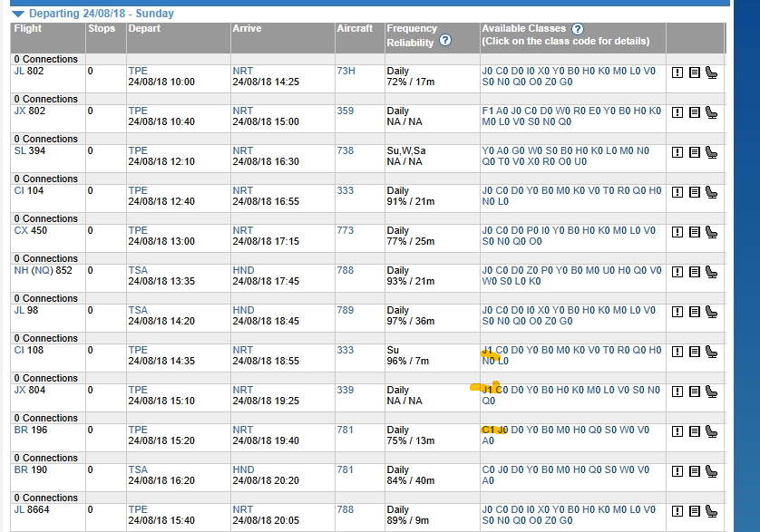The width and height of the screenshot is (760, 532).
Task: Click J1 class code in JX 804 row
Action: click(487, 390)
